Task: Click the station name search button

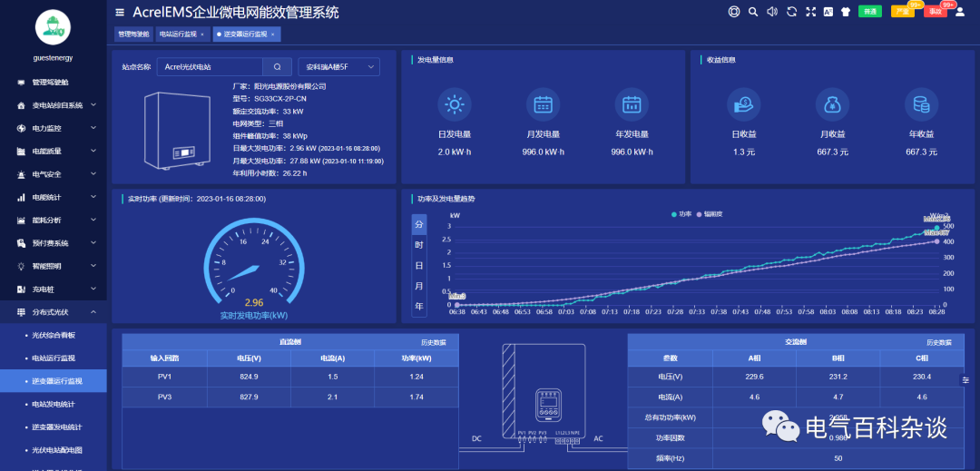Action: [x=277, y=66]
